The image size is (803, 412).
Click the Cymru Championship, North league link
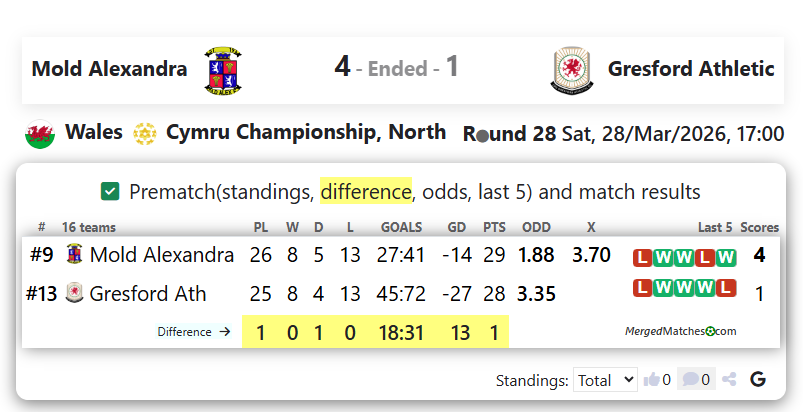(x=306, y=133)
